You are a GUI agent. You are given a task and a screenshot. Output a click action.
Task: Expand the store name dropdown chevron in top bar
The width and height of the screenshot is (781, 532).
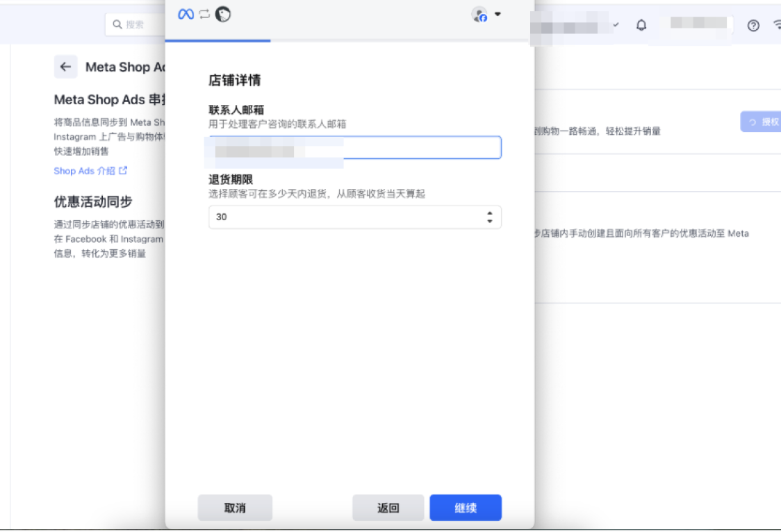click(616, 24)
